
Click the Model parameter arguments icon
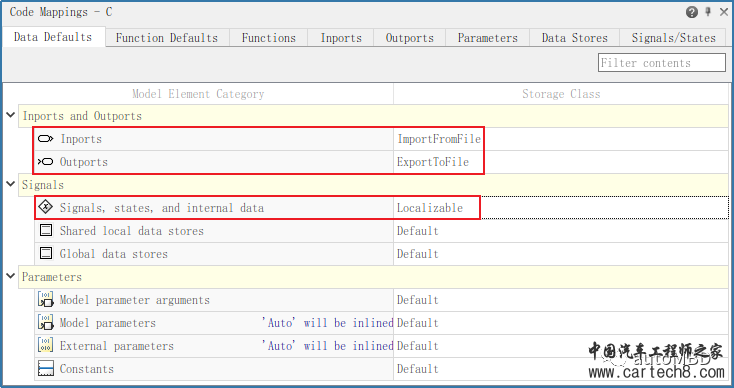click(45, 300)
